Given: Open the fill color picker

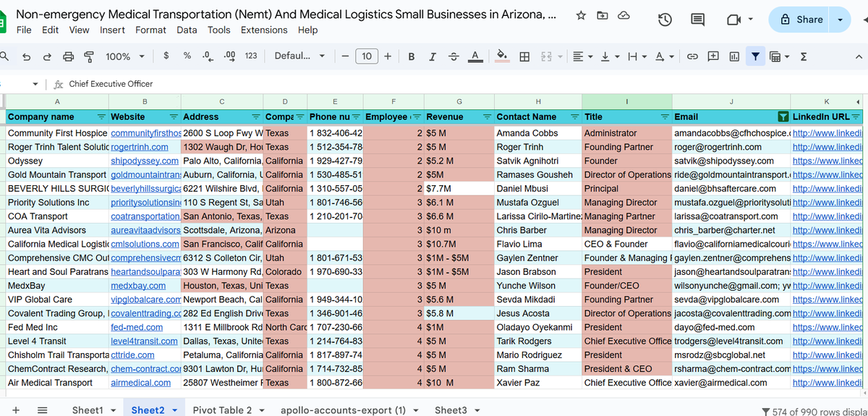Looking at the screenshot, I should pos(503,56).
